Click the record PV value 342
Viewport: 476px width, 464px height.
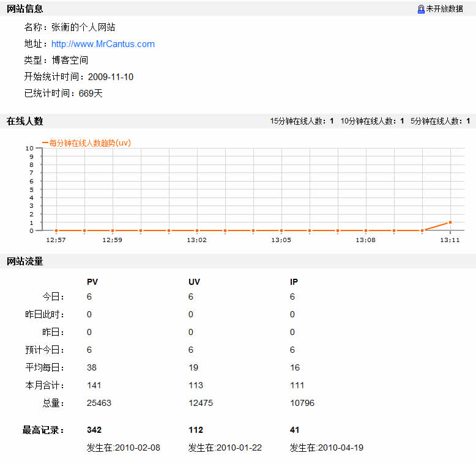pyautogui.click(x=94, y=430)
